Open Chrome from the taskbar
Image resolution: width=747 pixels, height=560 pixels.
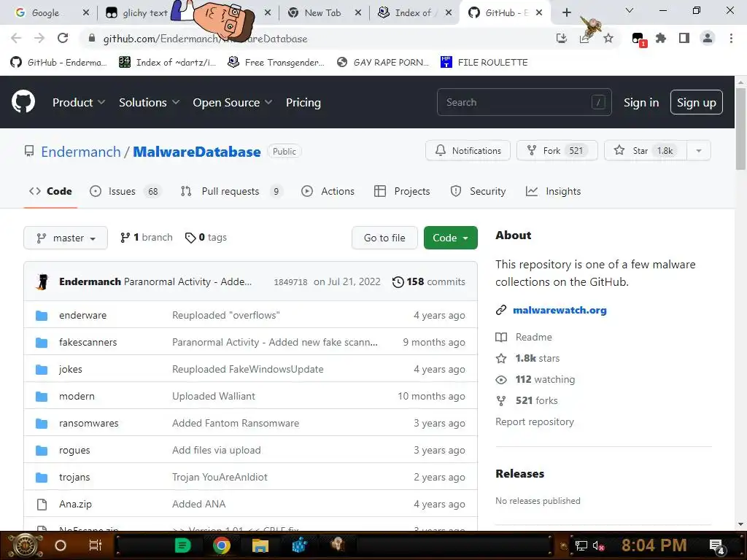tap(222, 545)
